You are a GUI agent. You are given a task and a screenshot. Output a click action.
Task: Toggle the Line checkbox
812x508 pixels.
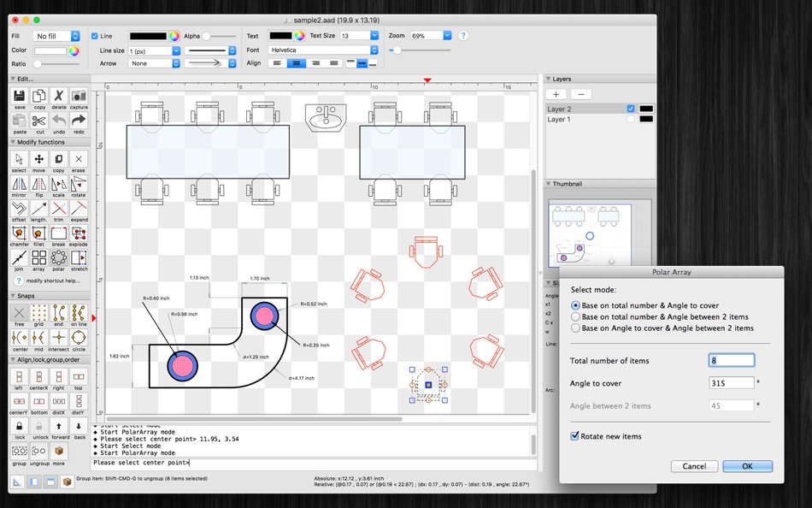[95, 36]
